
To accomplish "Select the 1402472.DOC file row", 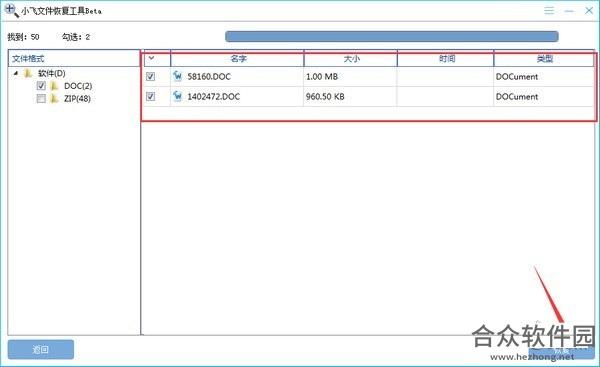I will [369, 96].
